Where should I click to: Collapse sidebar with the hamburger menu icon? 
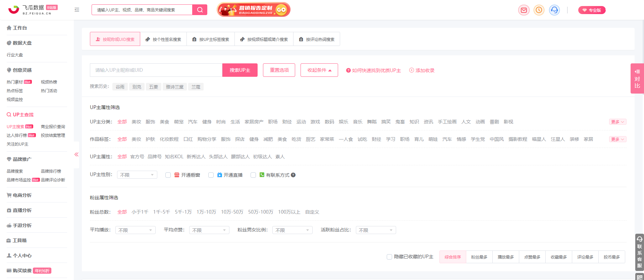click(77, 10)
